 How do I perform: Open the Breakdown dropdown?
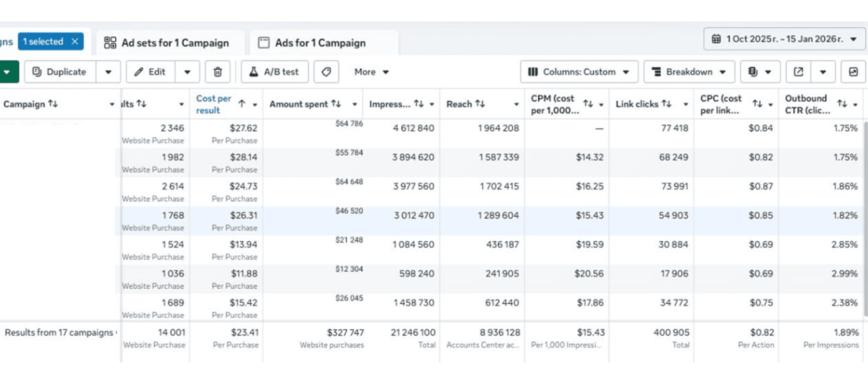coord(689,72)
